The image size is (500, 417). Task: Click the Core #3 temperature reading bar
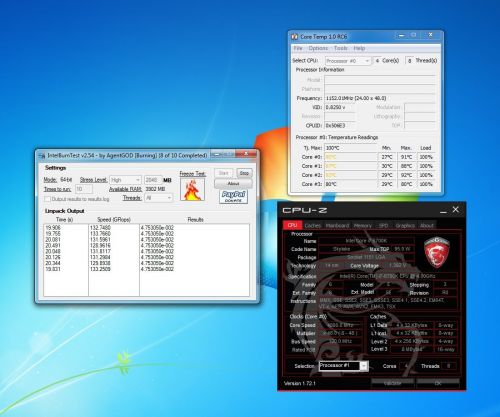[351, 184]
